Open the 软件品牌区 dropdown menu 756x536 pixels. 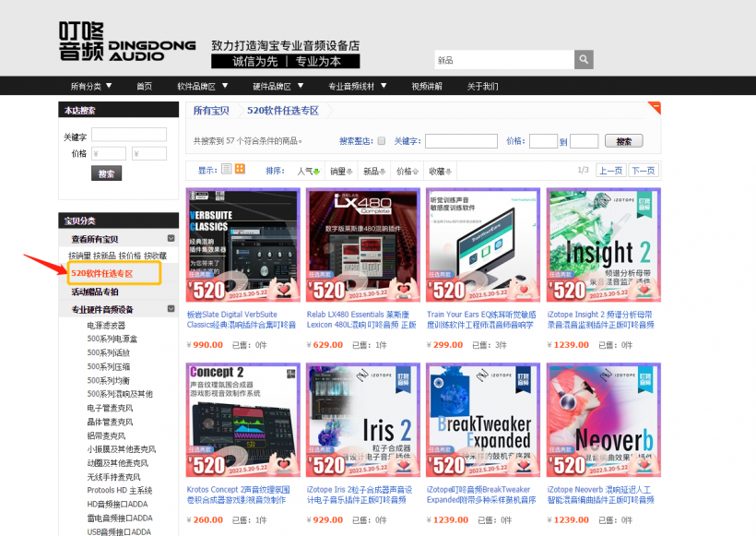pos(203,86)
